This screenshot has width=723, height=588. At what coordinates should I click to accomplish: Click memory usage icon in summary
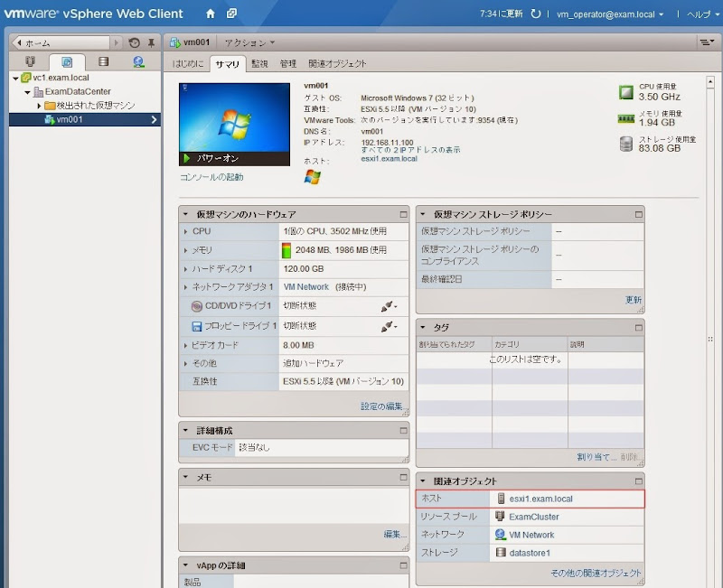tap(625, 119)
